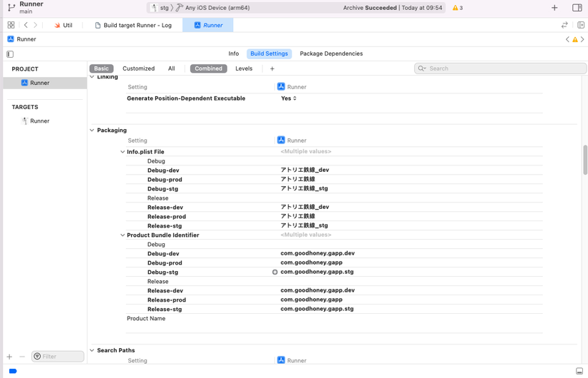Switch to Levels view
This screenshot has width=588, height=378.
244,68
